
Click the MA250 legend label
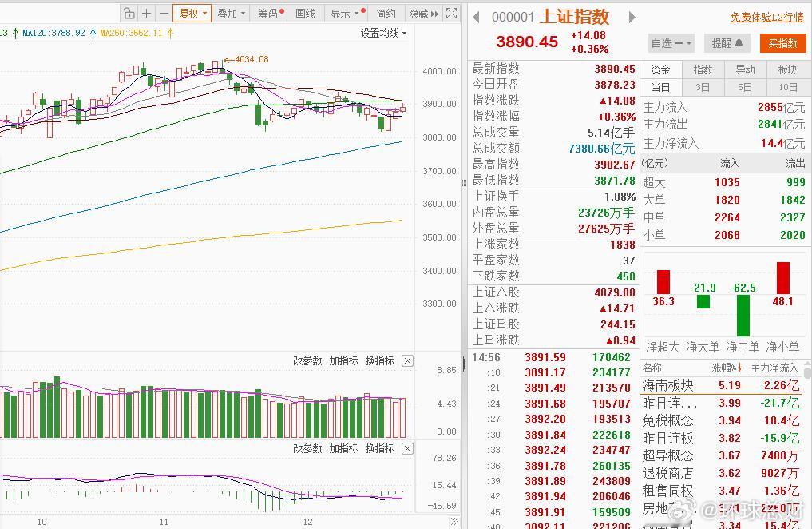(131, 33)
